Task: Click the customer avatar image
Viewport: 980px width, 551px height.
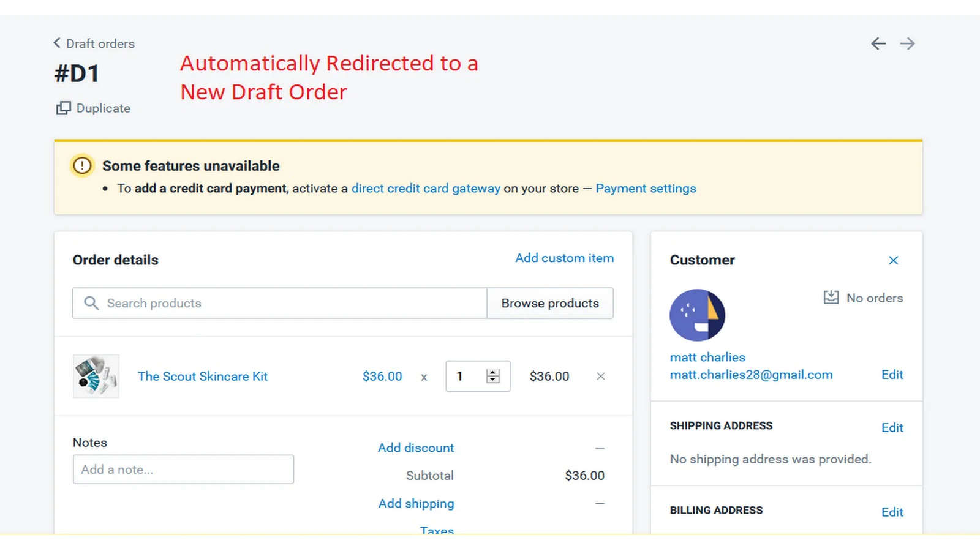Action: click(x=697, y=315)
